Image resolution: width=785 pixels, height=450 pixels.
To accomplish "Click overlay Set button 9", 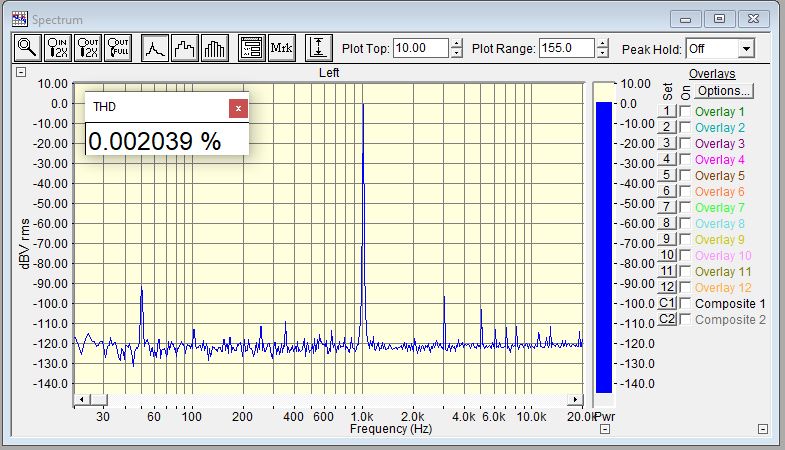I will tap(667, 239).
